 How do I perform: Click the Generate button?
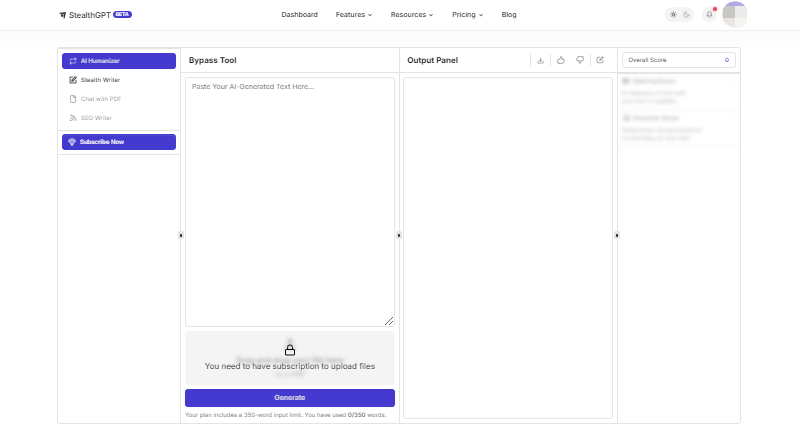click(x=290, y=398)
